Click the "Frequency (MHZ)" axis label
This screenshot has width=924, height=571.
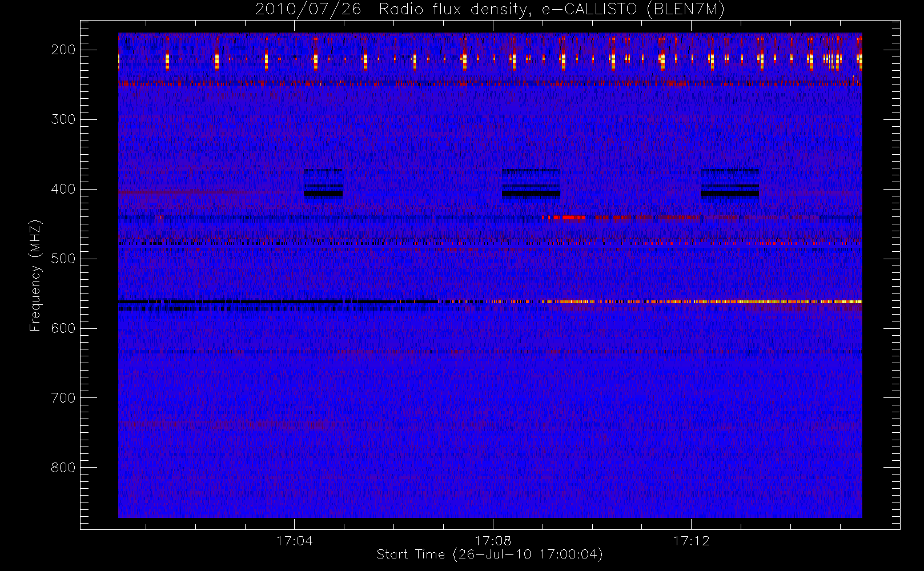tap(35, 275)
